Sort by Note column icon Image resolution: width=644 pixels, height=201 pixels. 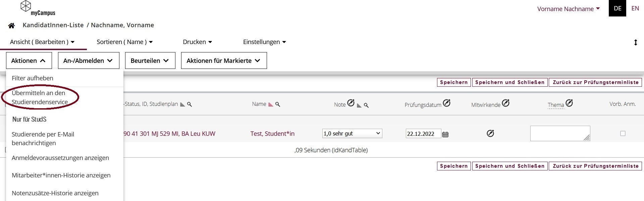359,106
